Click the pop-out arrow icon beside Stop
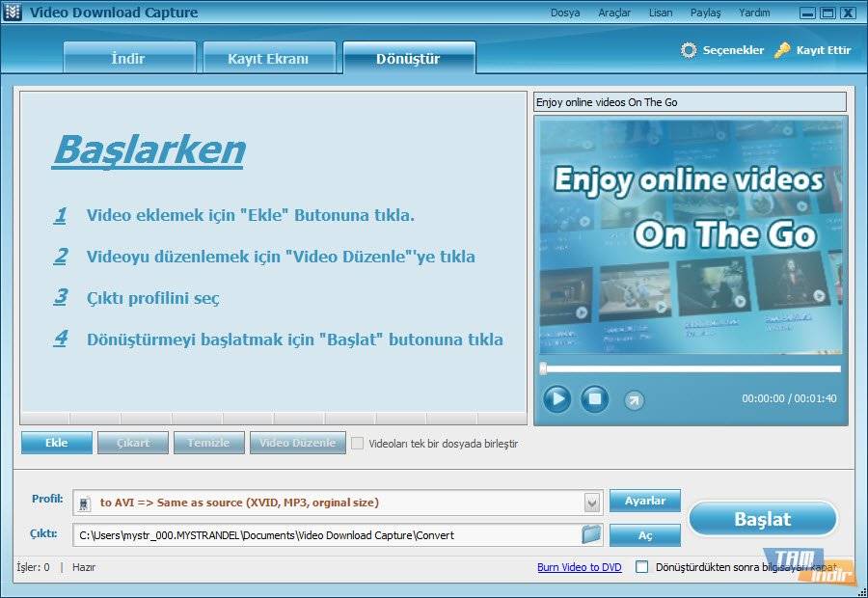 click(x=634, y=399)
